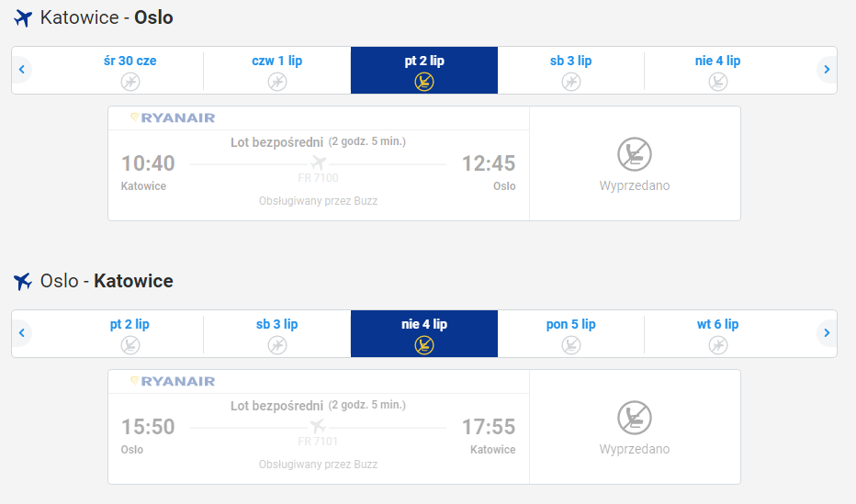Show earlier dates for Katowice - Oslo
The height and width of the screenshot is (504, 856).
(x=22, y=69)
